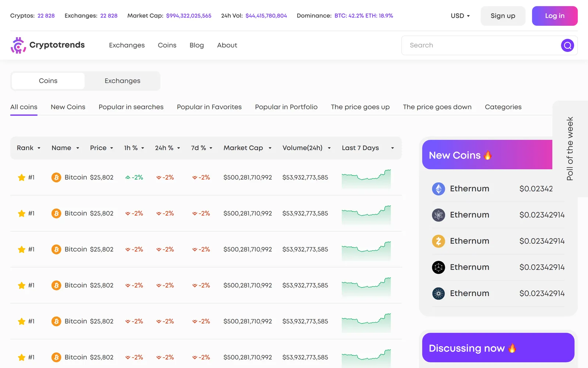Toggle the favorite star in the first row
Viewport: 588px width, 368px height.
click(x=22, y=177)
